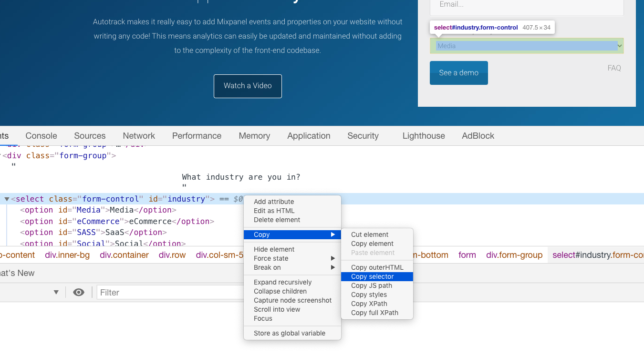
Task: Open the Application tab
Action: click(309, 136)
